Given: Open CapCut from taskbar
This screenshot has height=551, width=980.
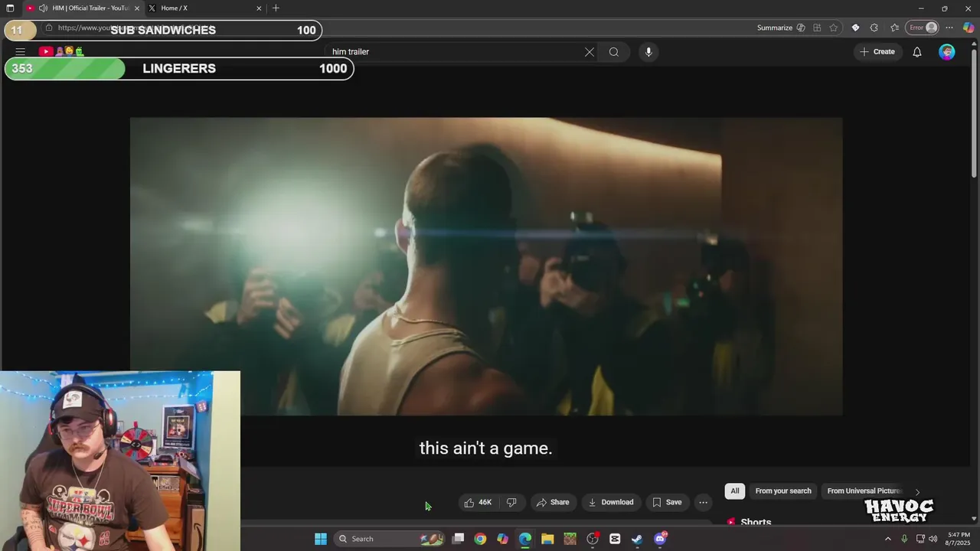Looking at the screenshot, I should coord(615,539).
